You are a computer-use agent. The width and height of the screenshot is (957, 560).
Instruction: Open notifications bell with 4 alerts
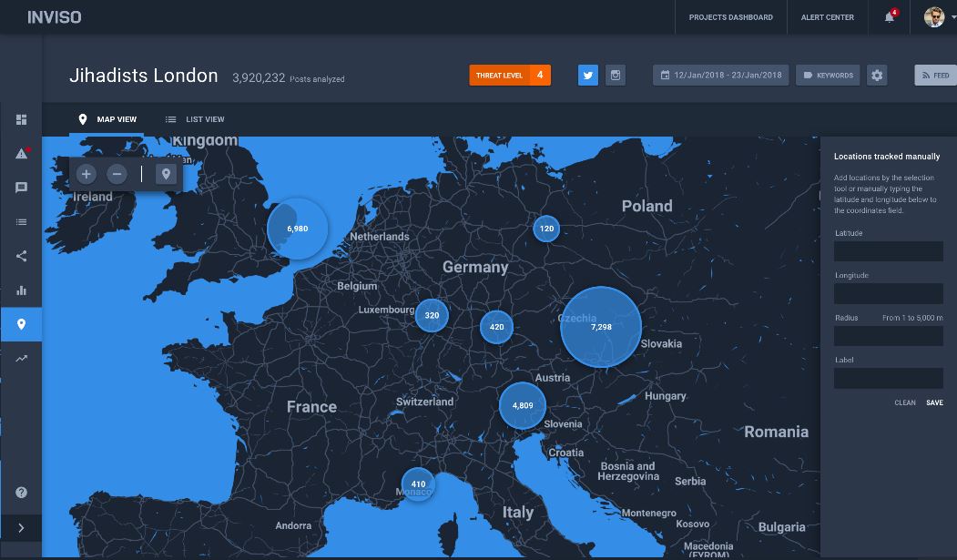point(890,17)
